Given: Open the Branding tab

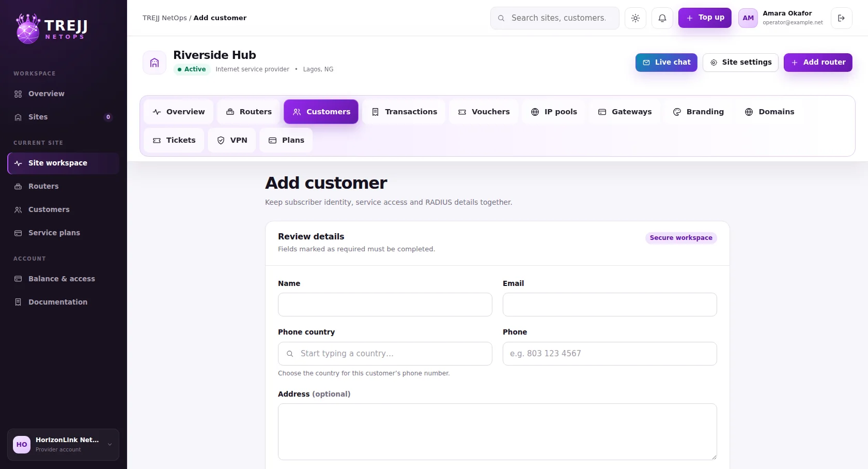Looking at the screenshot, I should (x=698, y=112).
